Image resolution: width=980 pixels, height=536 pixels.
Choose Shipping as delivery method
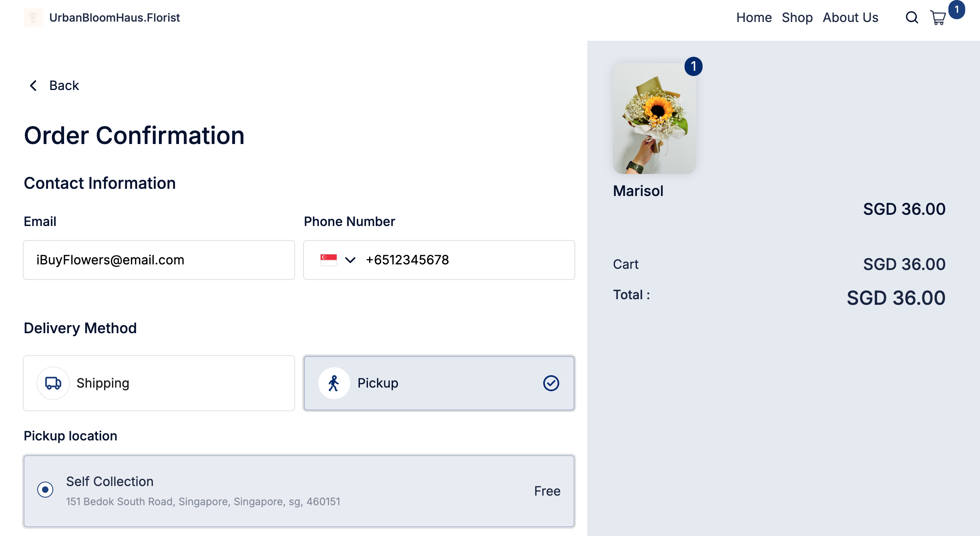pyautogui.click(x=159, y=383)
